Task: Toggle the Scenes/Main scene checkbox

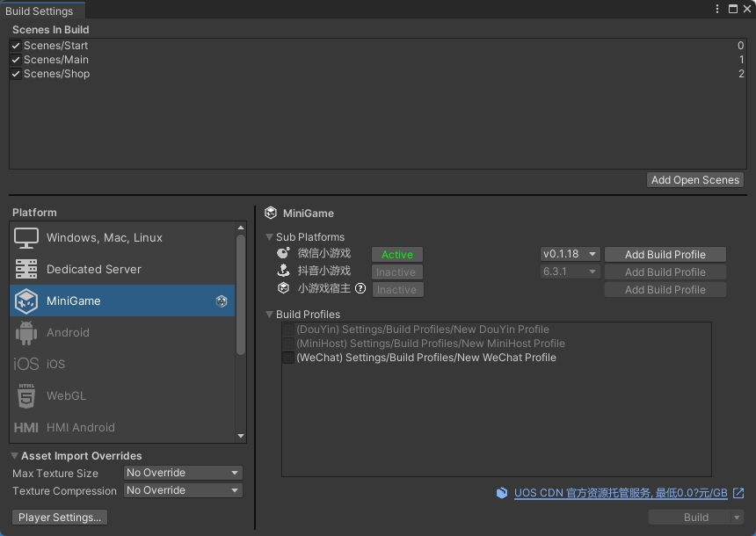Action: [16, 60]
